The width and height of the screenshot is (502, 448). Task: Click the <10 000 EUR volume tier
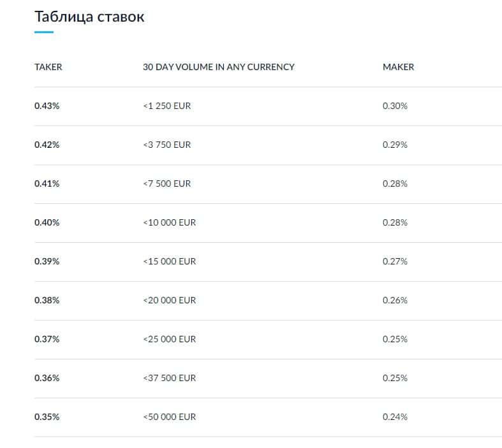pyautogui.click(x=170, y=222)
